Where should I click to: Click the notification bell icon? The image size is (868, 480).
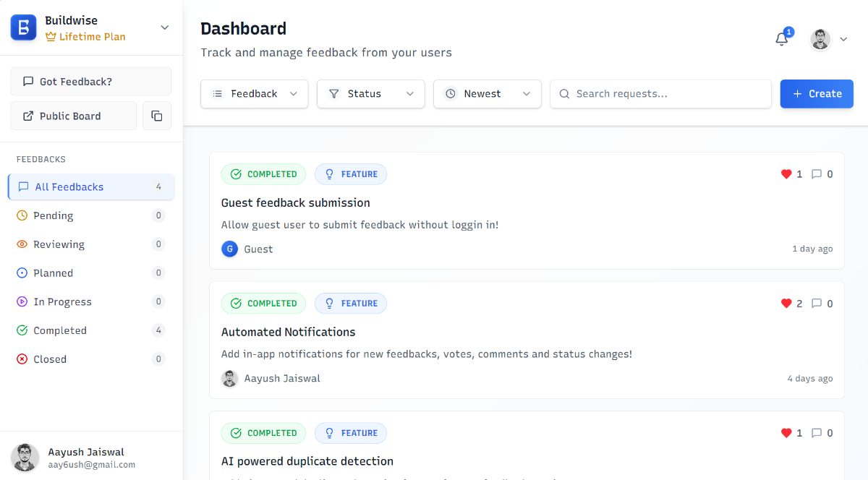(x=782, y=40)
